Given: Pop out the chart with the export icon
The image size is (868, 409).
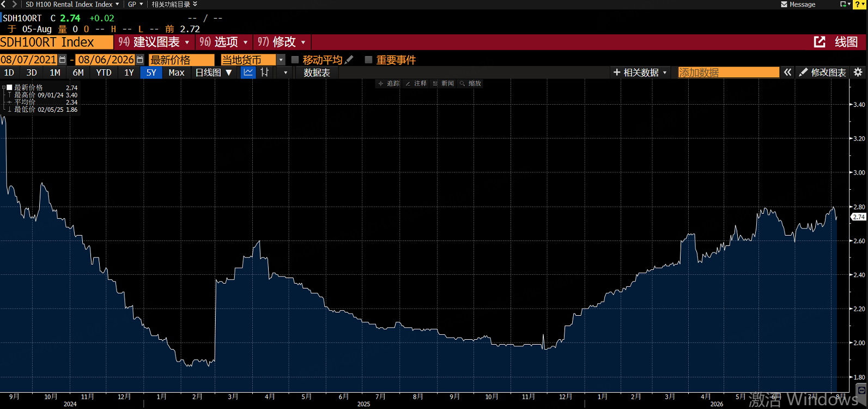Looking at the screenshot, I should click(820, 42).
